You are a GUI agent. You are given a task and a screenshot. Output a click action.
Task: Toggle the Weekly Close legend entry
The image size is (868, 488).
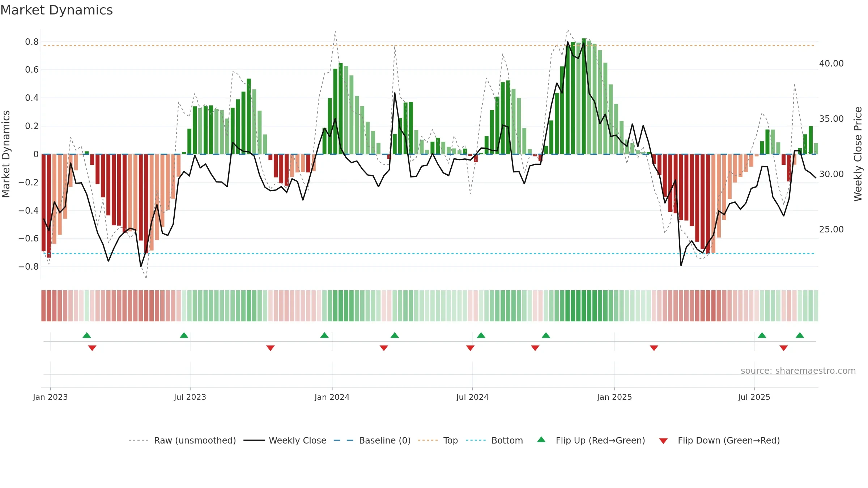coord(285,440)
